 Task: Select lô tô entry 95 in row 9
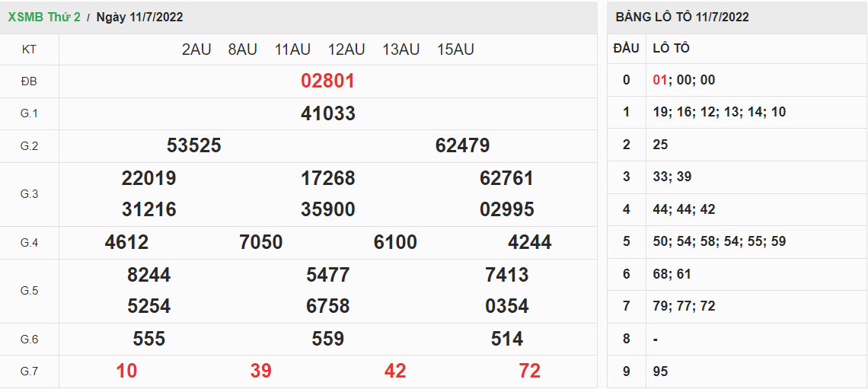pos(661,371)
